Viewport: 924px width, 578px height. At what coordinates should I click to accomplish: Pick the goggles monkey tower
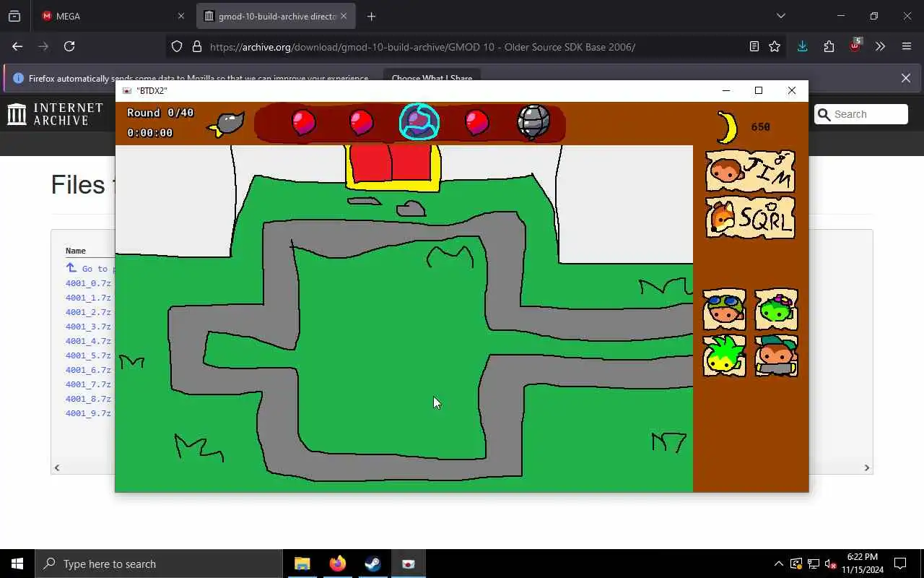coord(725,310)
